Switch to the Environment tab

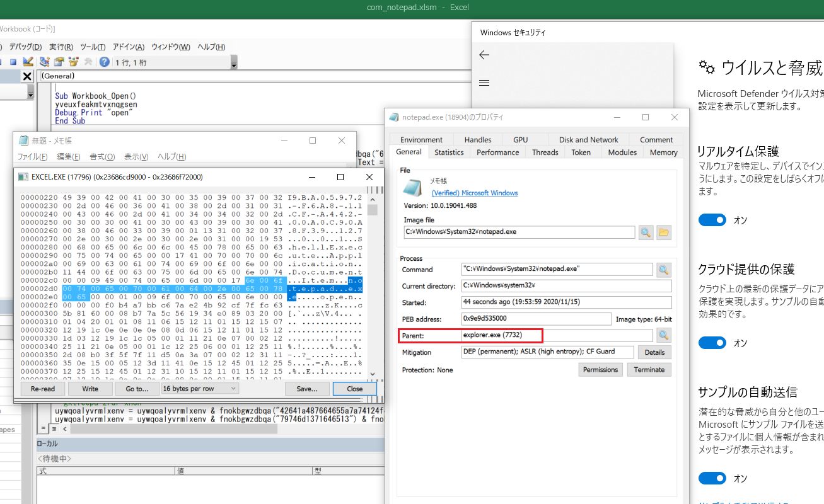pyautogui.click(x=421, y=140)
